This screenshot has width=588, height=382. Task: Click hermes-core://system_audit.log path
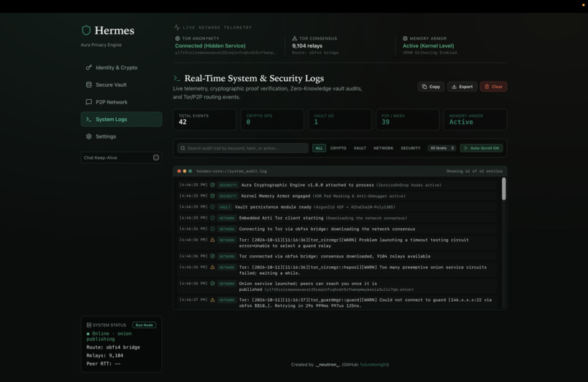pyautogui.click(x=232, y=171)
